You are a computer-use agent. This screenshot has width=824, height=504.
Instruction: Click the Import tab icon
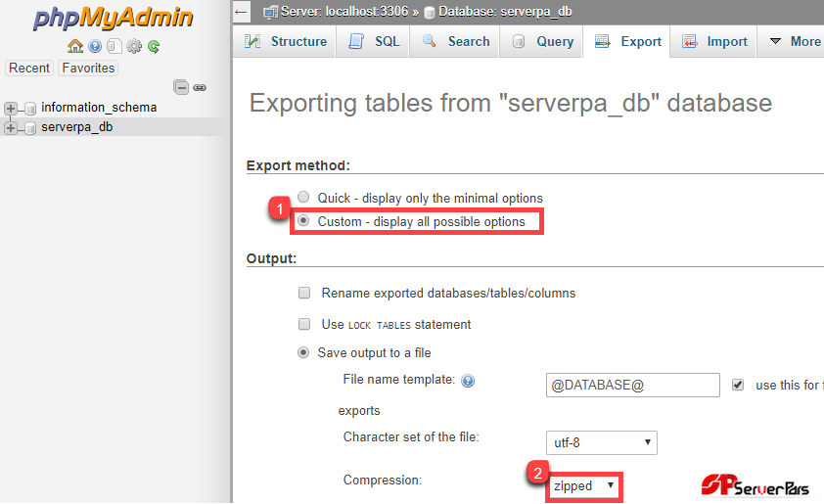(690, 41)
